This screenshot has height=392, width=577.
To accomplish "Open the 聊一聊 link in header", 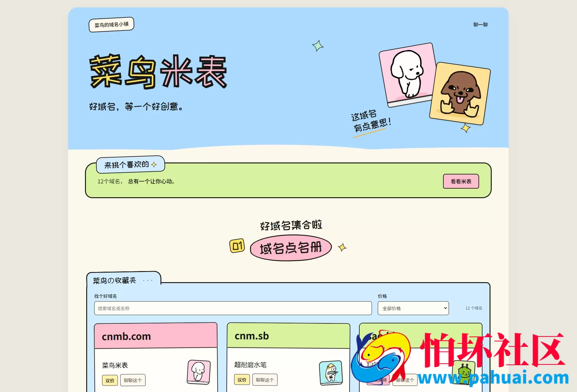I will click(480, 25).
